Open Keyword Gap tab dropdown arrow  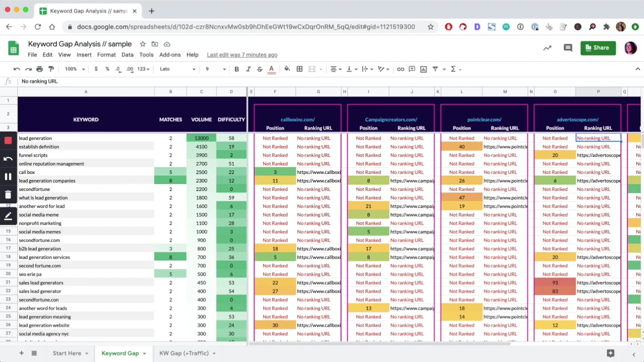[x=144, y=353]
